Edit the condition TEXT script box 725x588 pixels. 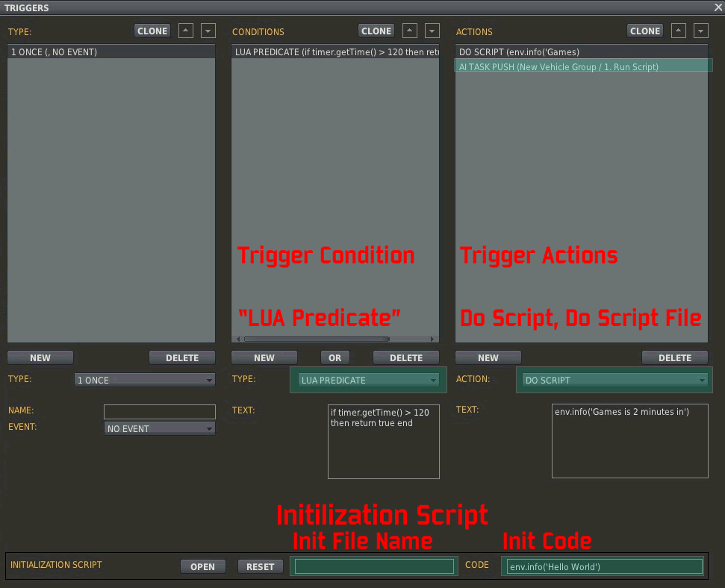click(x=384, y=442)
